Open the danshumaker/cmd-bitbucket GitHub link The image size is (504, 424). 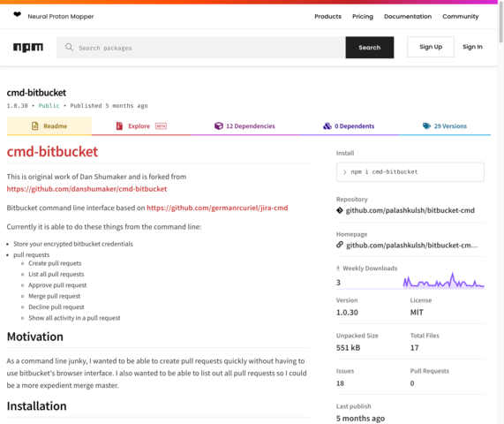pyautogui.click(x=87, y=189)
